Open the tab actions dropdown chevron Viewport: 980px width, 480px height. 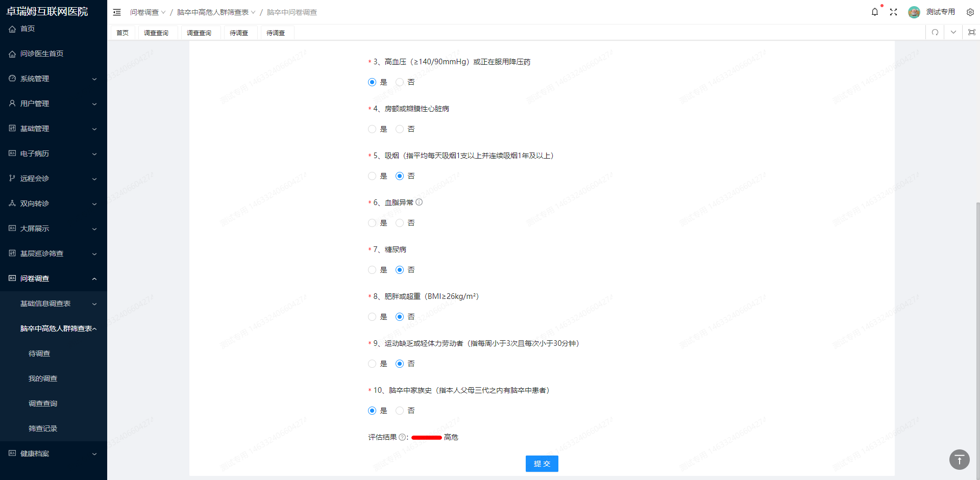tap(953, 32)
